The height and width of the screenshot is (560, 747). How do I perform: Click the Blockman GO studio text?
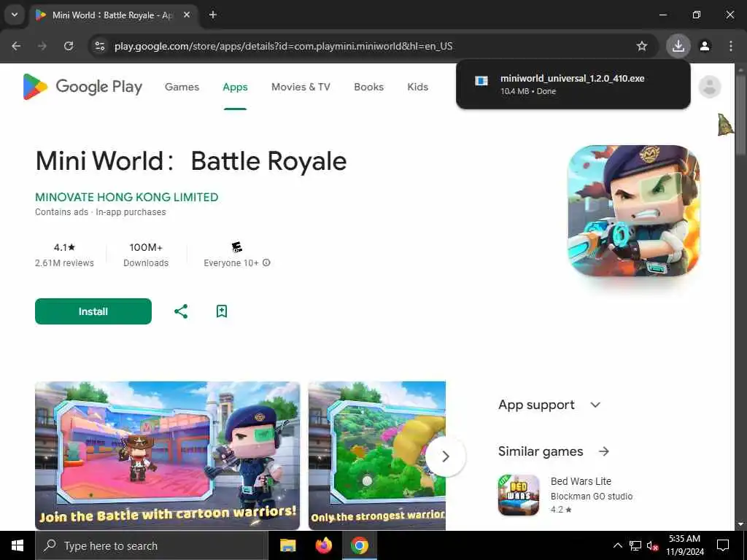(592, 496)
